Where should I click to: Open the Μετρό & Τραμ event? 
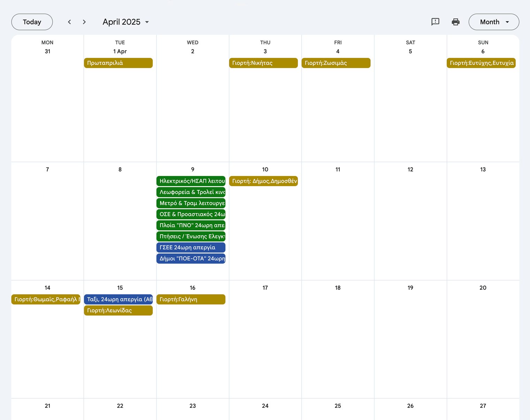pyautogui.click(x=191, y=203)
